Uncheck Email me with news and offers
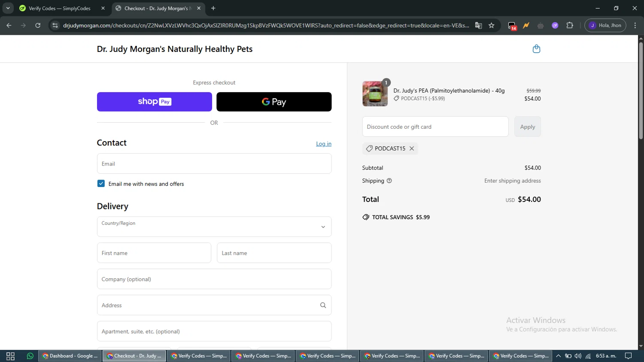 [101, 184]
